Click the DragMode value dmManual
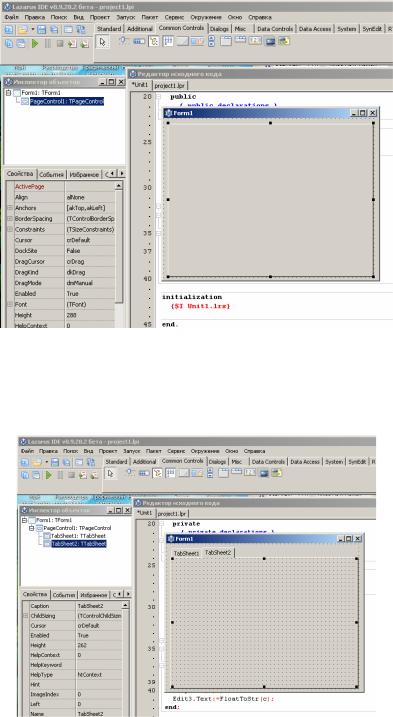 click(90, 283)
